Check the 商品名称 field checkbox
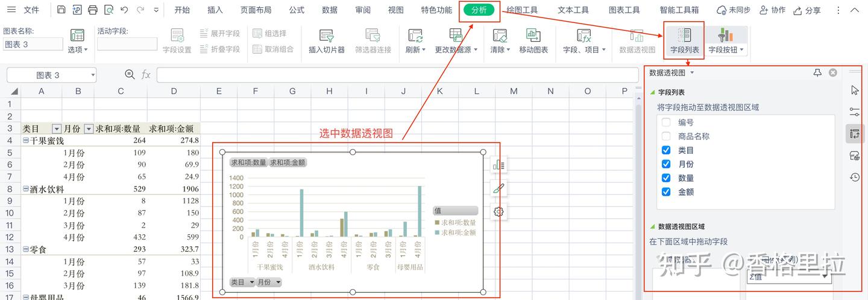868x300 pixels. [x=666, y=136]
